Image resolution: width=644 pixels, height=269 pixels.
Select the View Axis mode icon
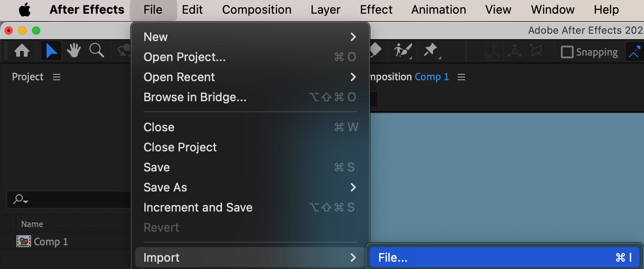536,52
